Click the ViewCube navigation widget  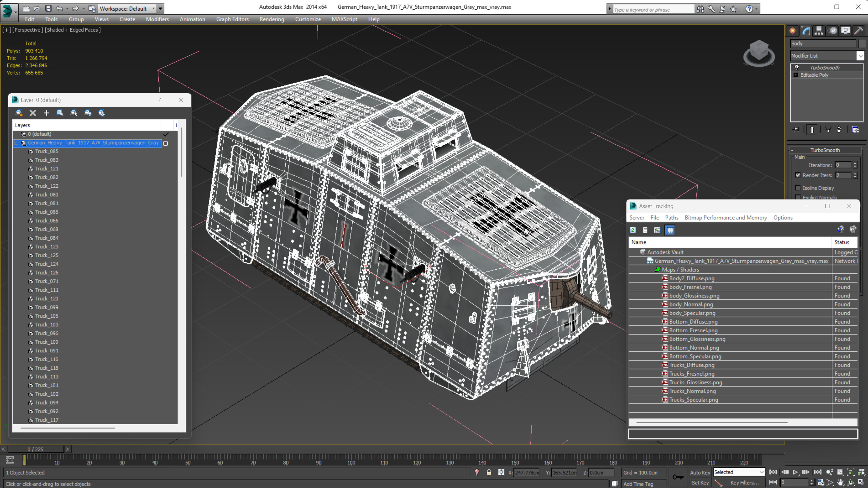[759, 54]
